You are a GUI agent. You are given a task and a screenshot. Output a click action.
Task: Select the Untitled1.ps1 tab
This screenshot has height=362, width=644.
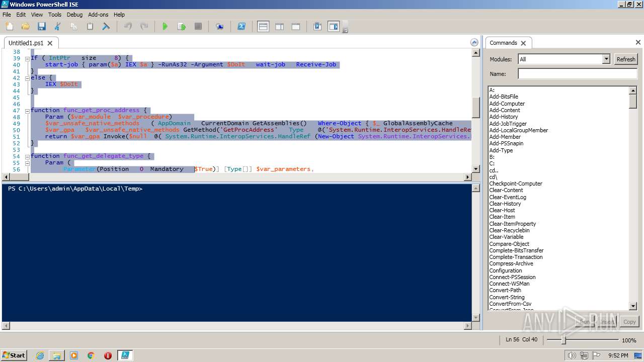[26, 43]
